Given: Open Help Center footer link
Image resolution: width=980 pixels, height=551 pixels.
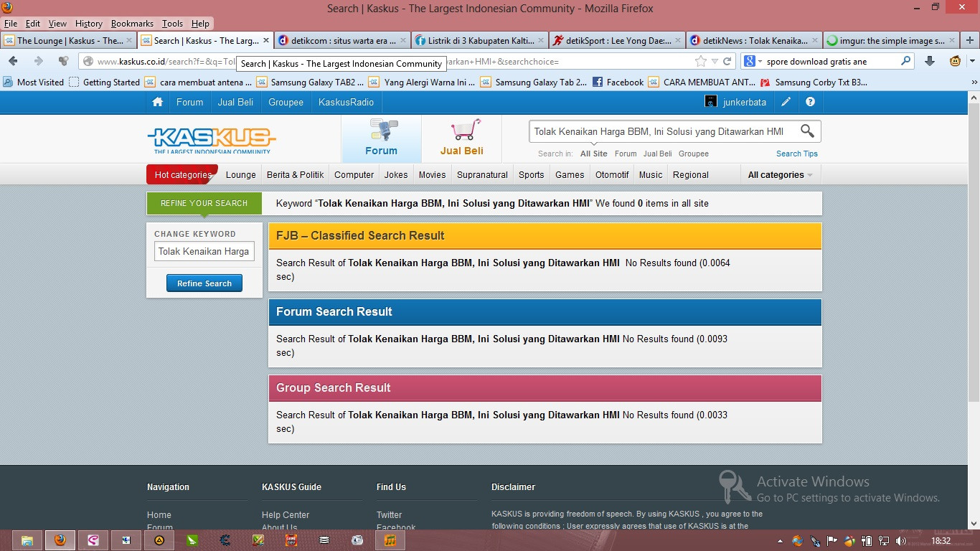Looking at the screenshot, I should coord(286,514).
